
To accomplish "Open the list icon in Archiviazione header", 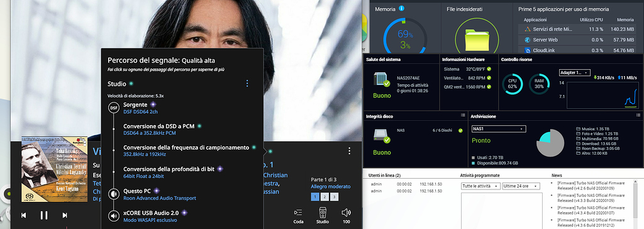I will [x=638, y=115].
